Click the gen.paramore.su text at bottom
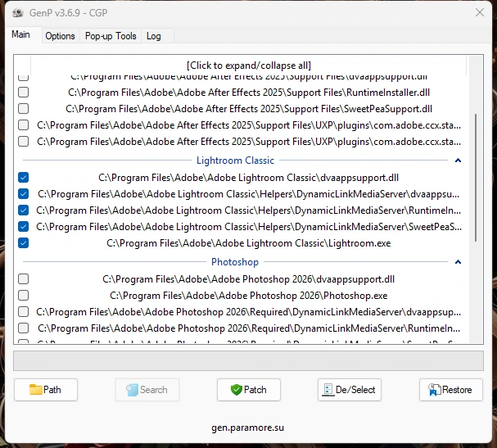The height and width of the screenshot is (448, 497). [x=247, y=428]
